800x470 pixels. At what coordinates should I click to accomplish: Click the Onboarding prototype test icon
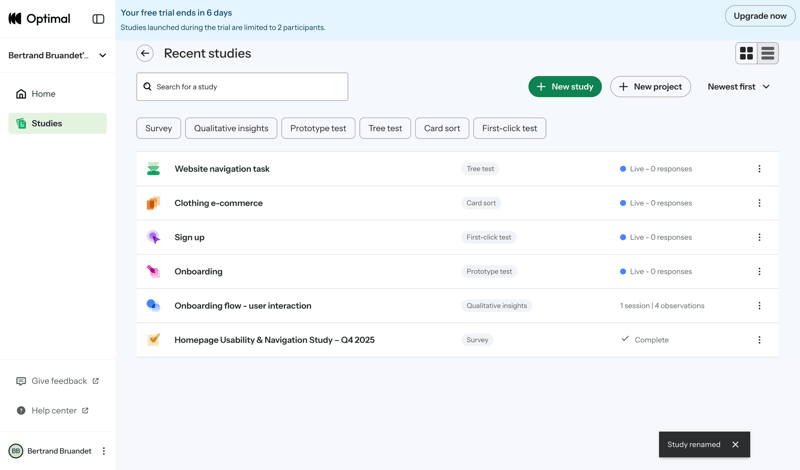tap(153, 271)
